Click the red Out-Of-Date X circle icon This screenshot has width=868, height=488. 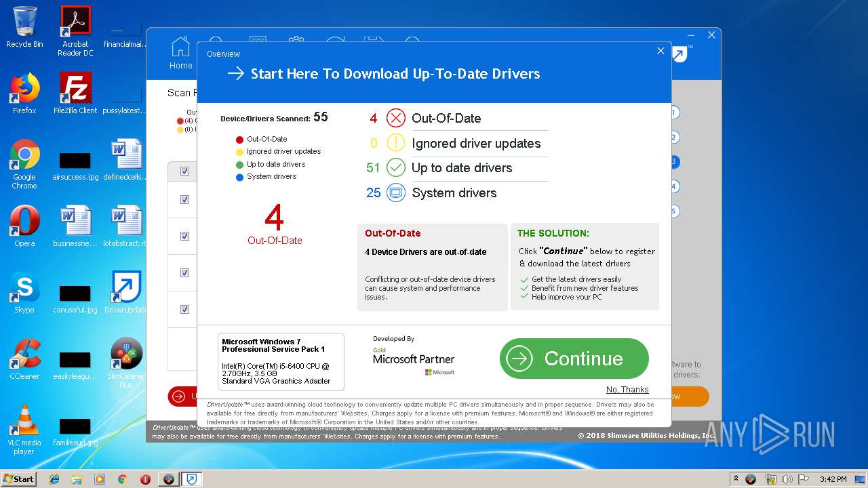point(396,118)
